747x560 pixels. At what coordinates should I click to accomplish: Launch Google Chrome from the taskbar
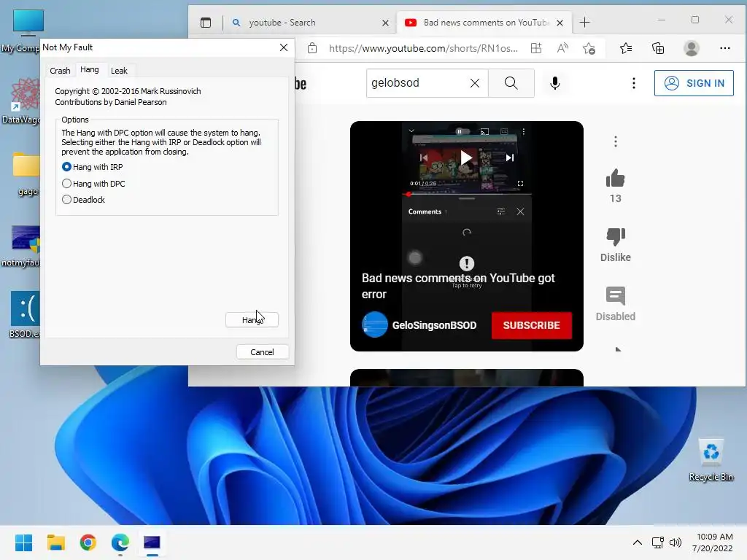pos(88,542)
